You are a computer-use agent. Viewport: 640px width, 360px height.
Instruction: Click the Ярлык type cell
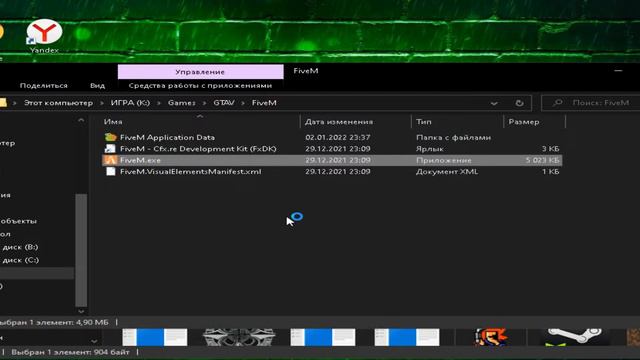[429, 149]
